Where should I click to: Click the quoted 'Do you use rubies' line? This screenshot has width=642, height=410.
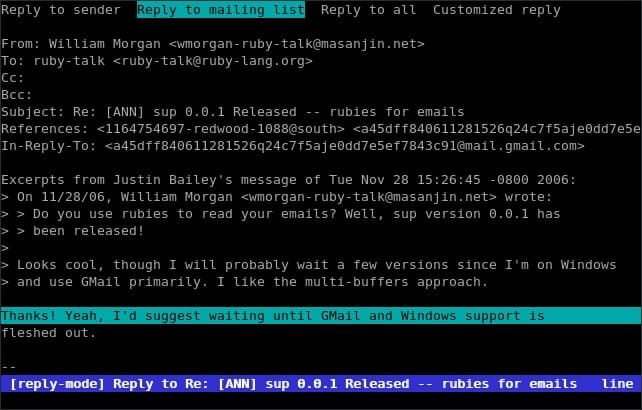280,214
